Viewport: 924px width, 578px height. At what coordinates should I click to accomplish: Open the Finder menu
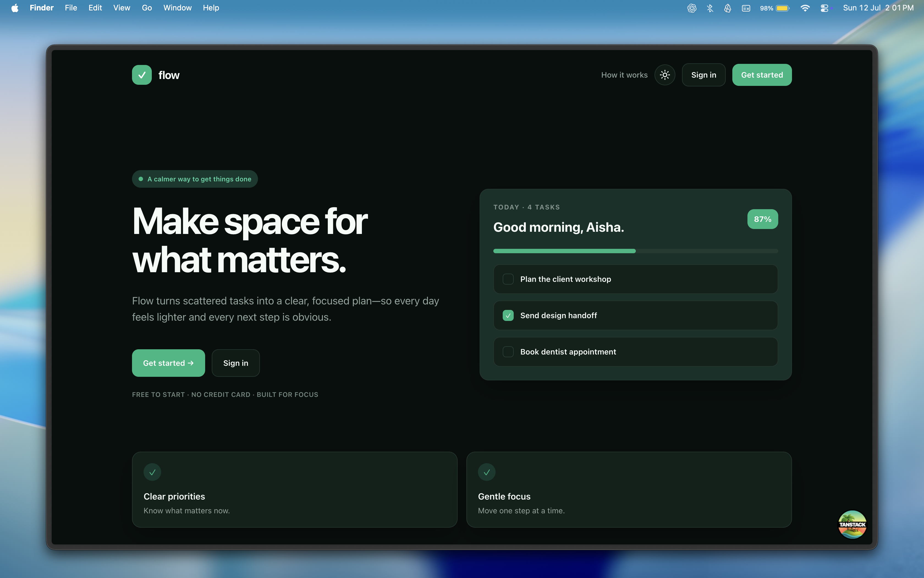[x=42, y=8]
